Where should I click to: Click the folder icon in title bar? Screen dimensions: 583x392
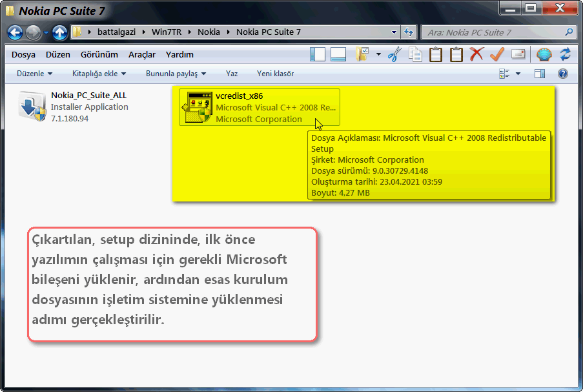[10, 11]
